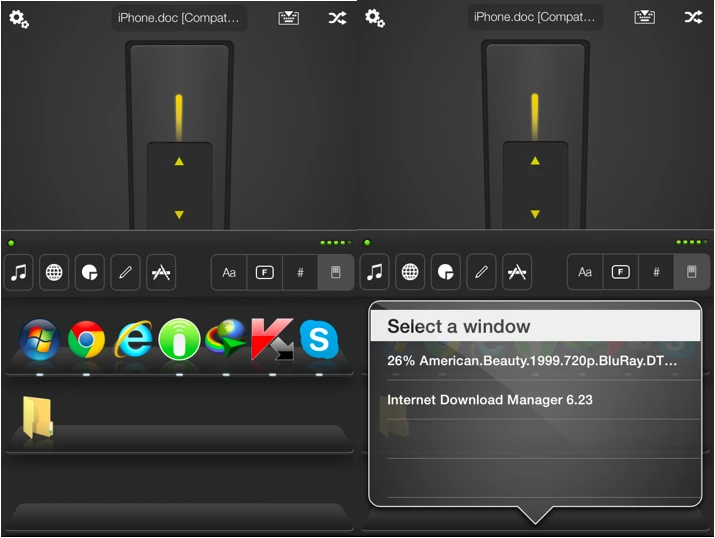The image size is (715, 538).
Task: Open Google Chrome from the dock
Action: [x=87, y=341]
